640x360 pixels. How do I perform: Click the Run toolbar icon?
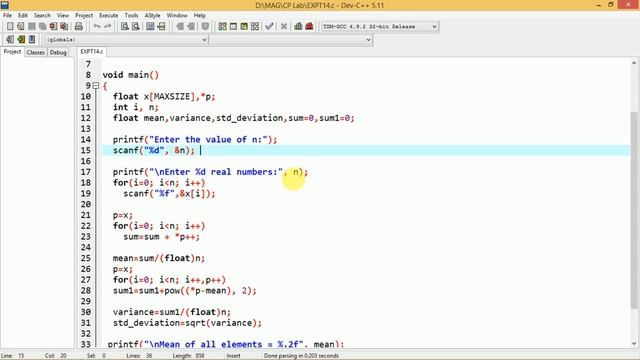pyautogui.click(x=233, y=27)
